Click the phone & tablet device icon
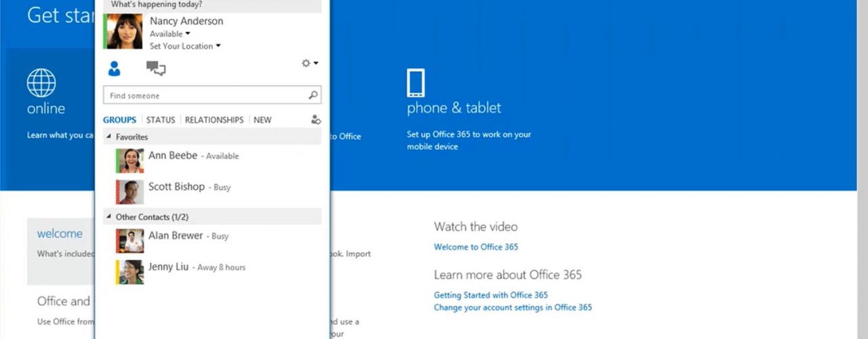Screen dimensions: 868x339 (416, 83)
